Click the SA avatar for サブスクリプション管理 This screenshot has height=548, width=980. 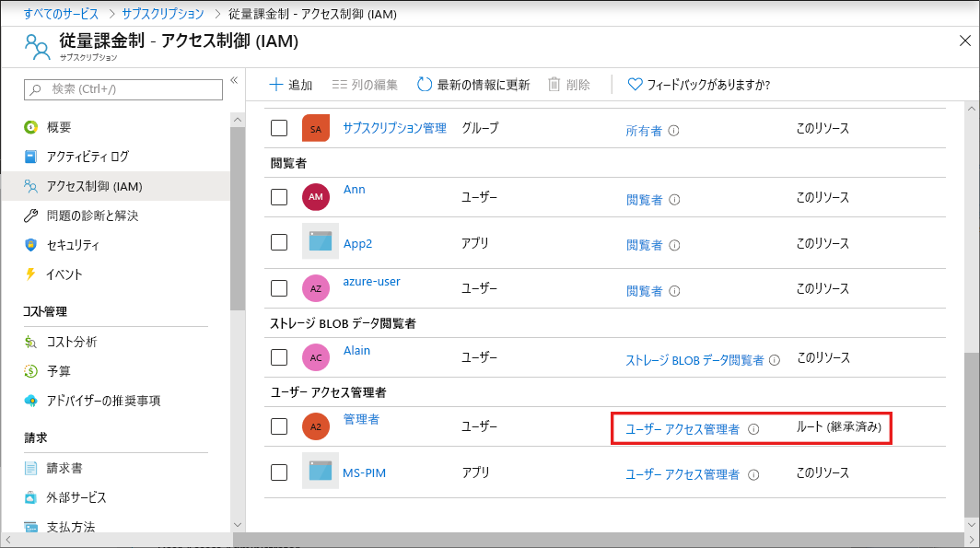click(316, 129)
